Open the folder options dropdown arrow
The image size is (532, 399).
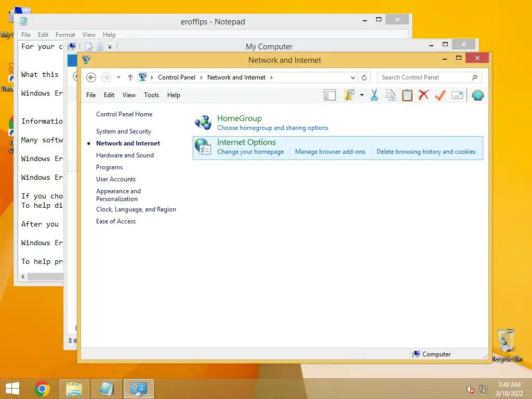(x=362, y=96)
